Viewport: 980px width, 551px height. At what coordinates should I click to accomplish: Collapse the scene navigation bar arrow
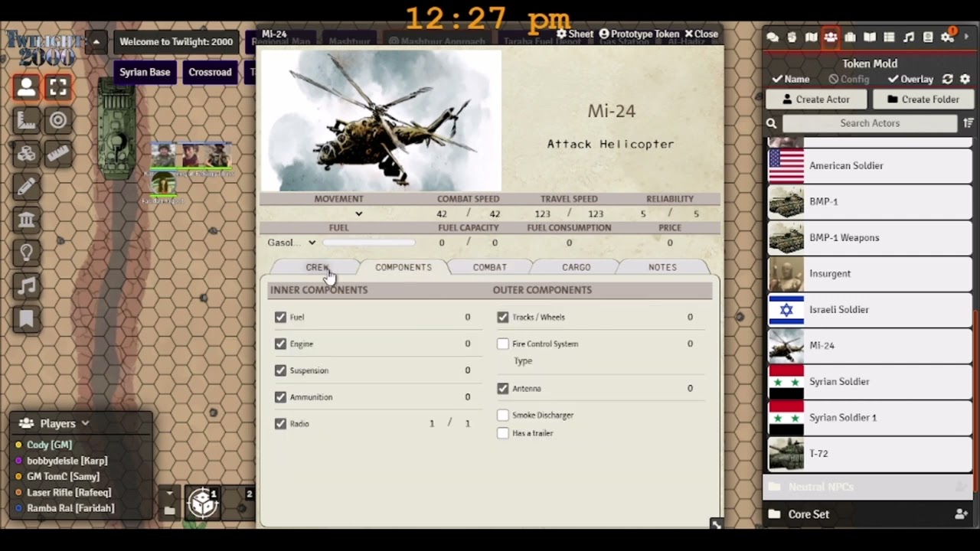(x=96, y=41)
